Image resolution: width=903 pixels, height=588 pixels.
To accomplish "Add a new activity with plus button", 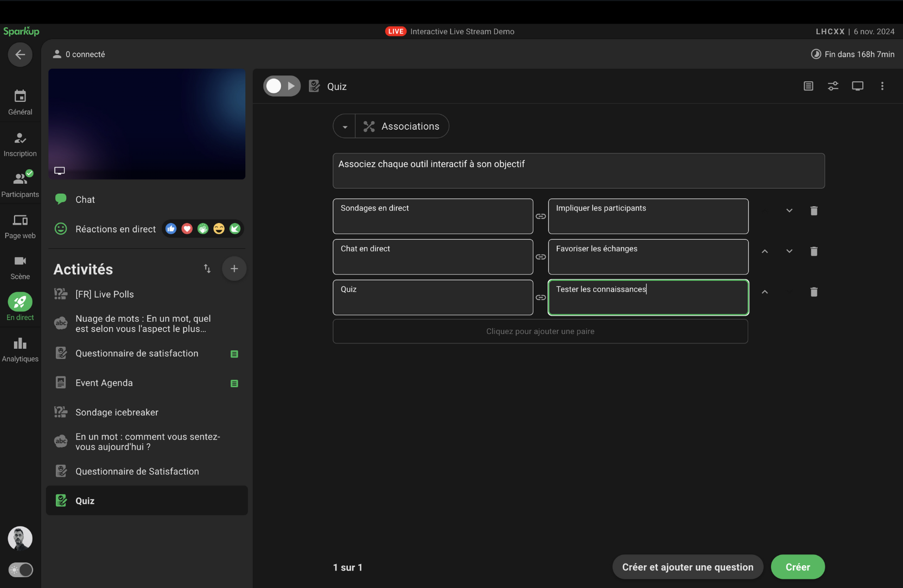I will coord(234,269).
